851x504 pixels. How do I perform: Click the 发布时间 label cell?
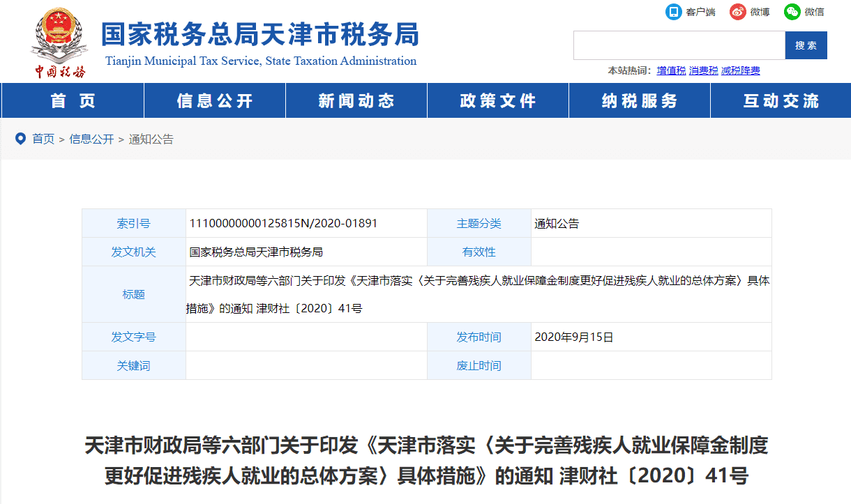point(479,337)
